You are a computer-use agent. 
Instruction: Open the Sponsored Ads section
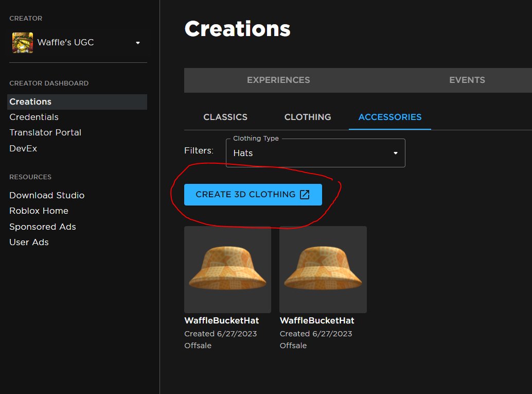(x=43, y=227)
